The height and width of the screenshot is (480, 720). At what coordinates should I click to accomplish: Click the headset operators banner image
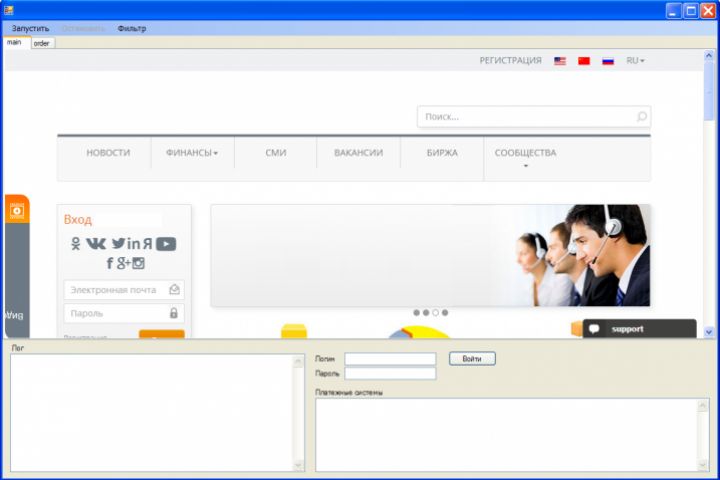(430, 255)
